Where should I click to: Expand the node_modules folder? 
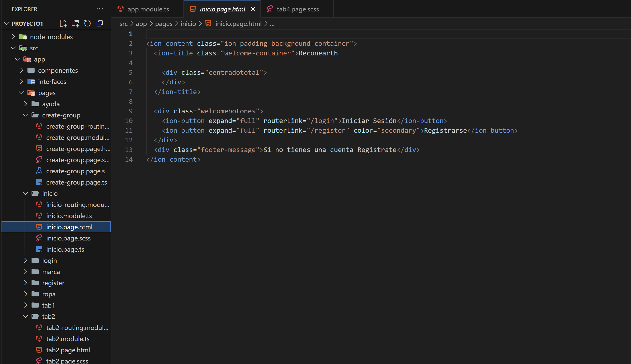coord(13,37)
